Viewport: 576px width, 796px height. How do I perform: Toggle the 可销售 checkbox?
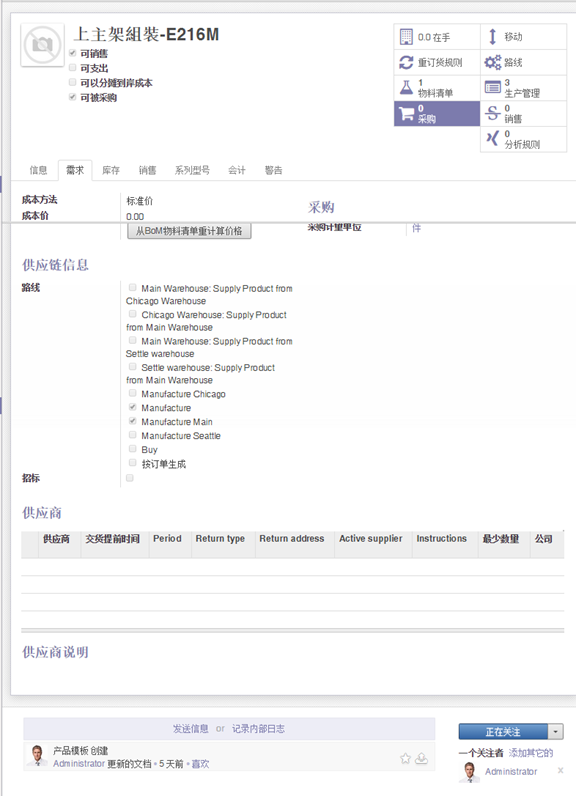click(73, 53)
